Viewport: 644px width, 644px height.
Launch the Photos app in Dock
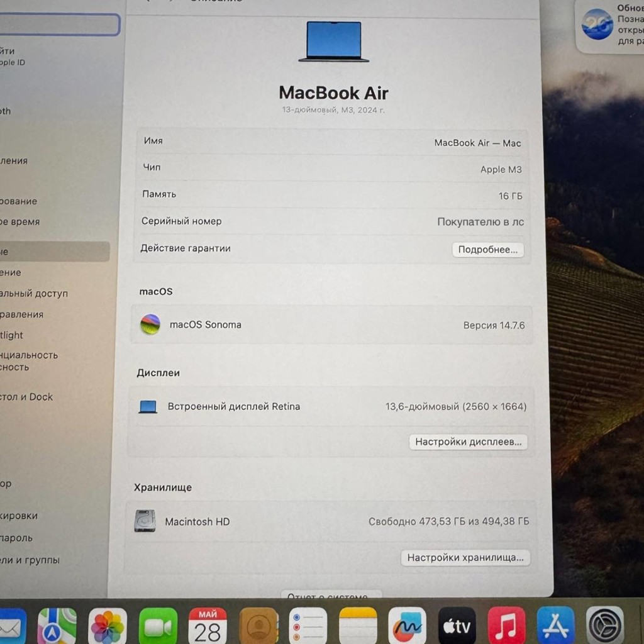click(107, 626)
